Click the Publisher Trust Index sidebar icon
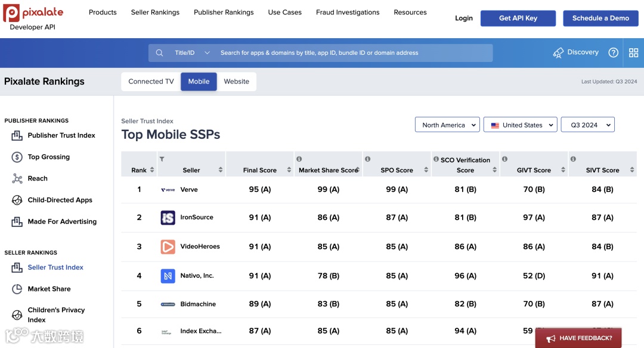The height and width of the screenshot is (348, 644). pos(17,135)
